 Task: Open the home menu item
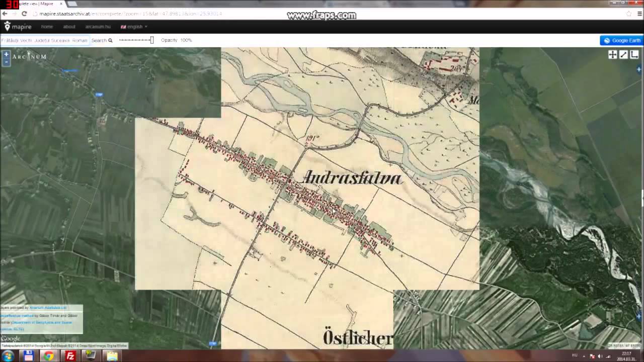coord(47,27)
